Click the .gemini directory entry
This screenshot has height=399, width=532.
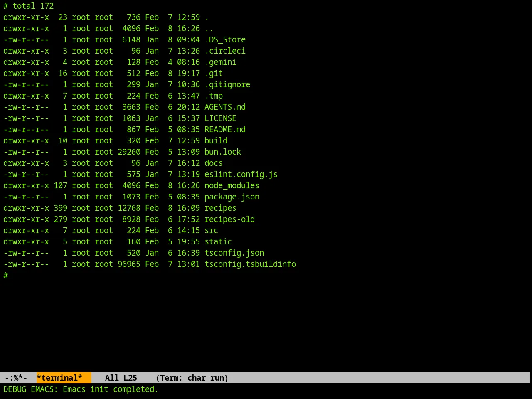coord(220,62)
